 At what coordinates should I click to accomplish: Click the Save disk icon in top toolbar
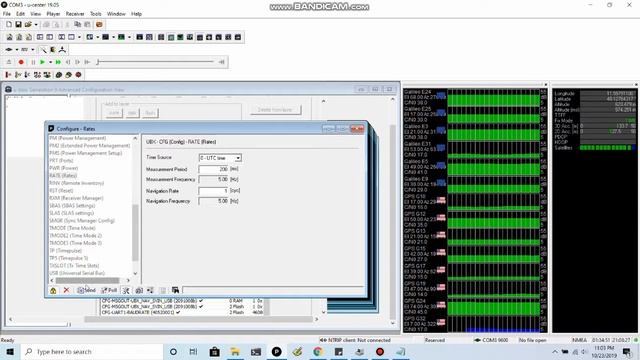click(18, 24)
